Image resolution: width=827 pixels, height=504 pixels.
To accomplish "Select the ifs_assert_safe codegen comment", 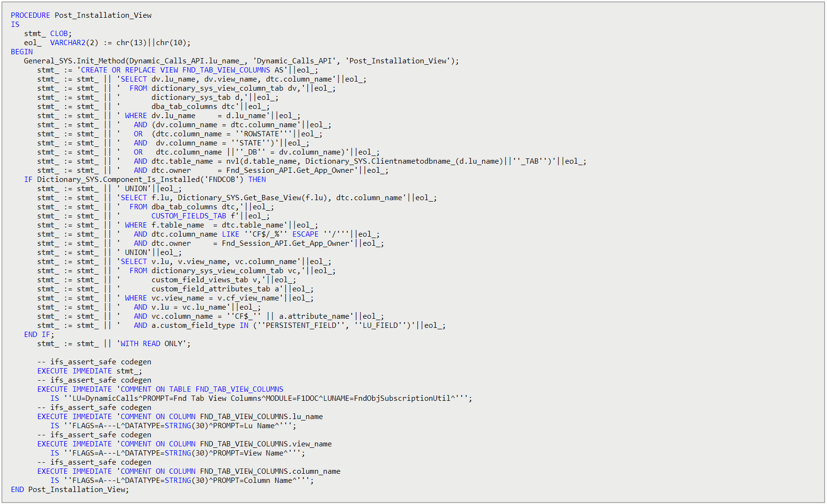I will (x=93, y=361).
